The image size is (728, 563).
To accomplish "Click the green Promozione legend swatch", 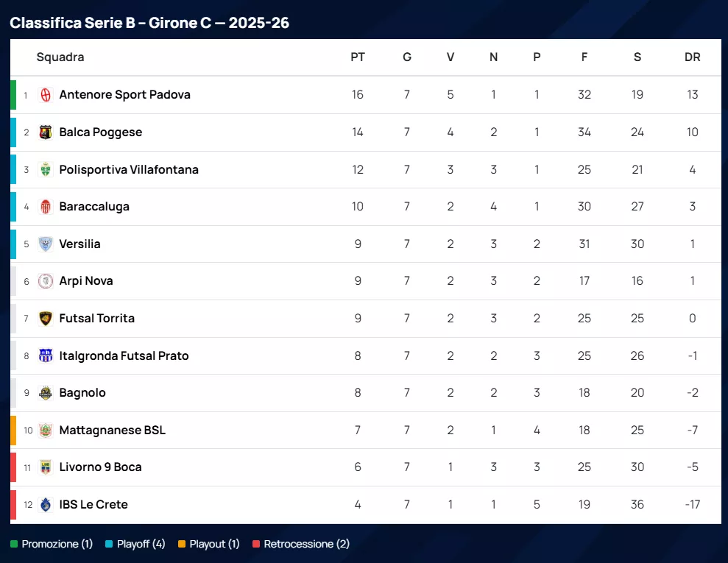I will click(14, 545).
